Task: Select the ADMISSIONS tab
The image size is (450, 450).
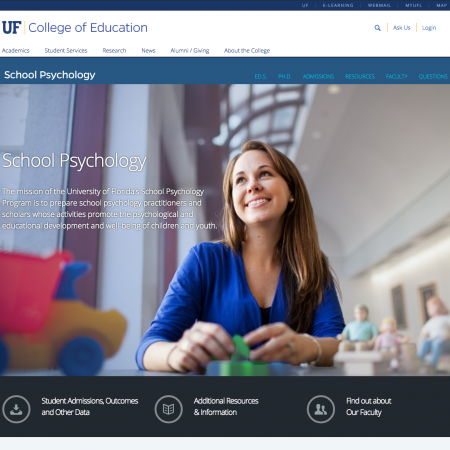Action: coord(318,77)
